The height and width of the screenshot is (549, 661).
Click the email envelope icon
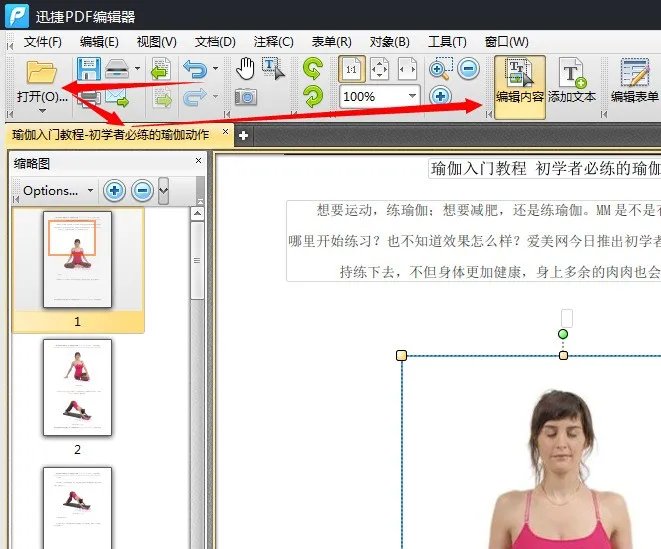(117, 97)
